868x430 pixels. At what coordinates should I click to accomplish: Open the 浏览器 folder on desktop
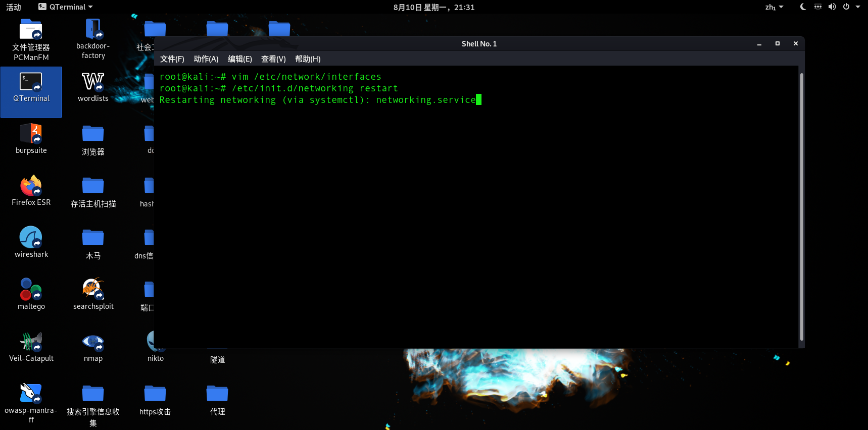pos(93,140)
